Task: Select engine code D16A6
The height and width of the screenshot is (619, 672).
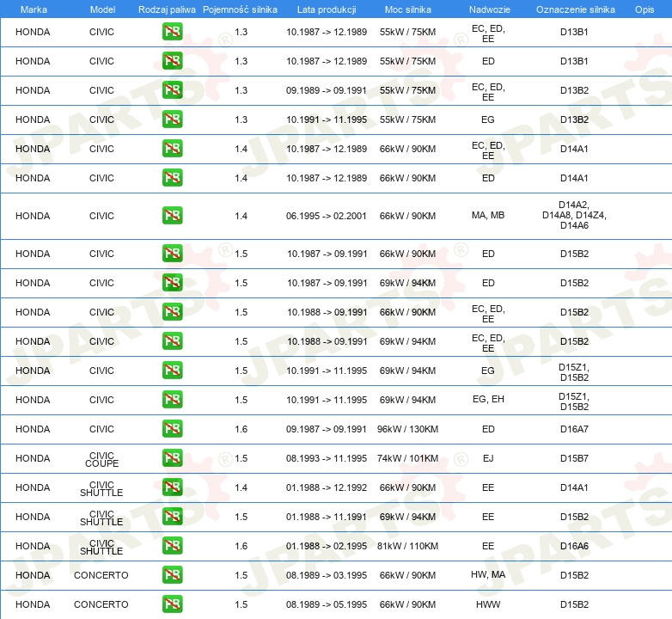Action: pos(574,546)
